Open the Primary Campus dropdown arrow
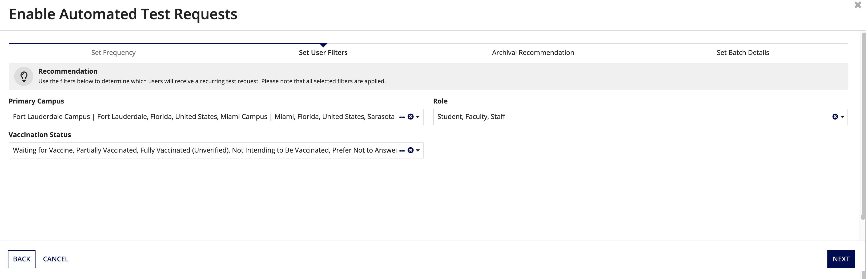 pos(418,117)
